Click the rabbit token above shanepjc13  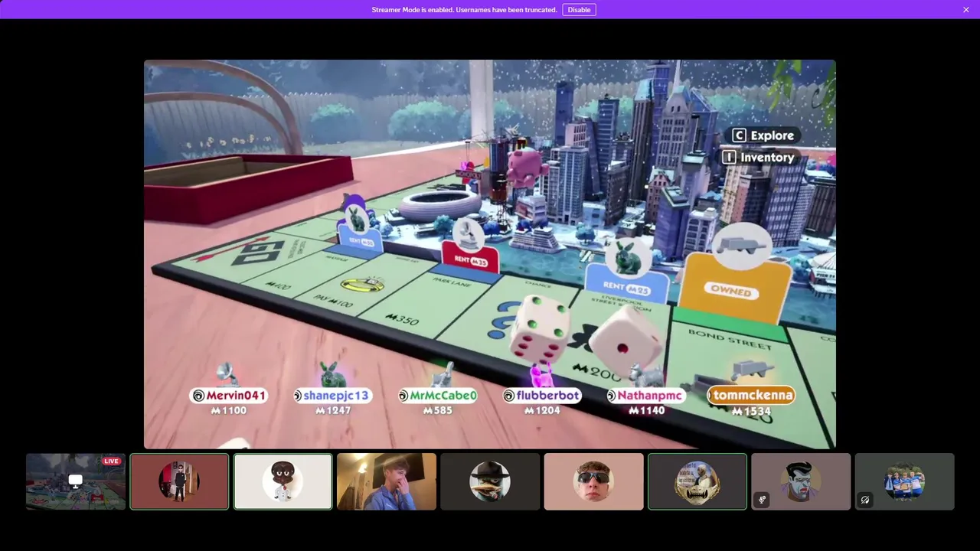point(332,374)
